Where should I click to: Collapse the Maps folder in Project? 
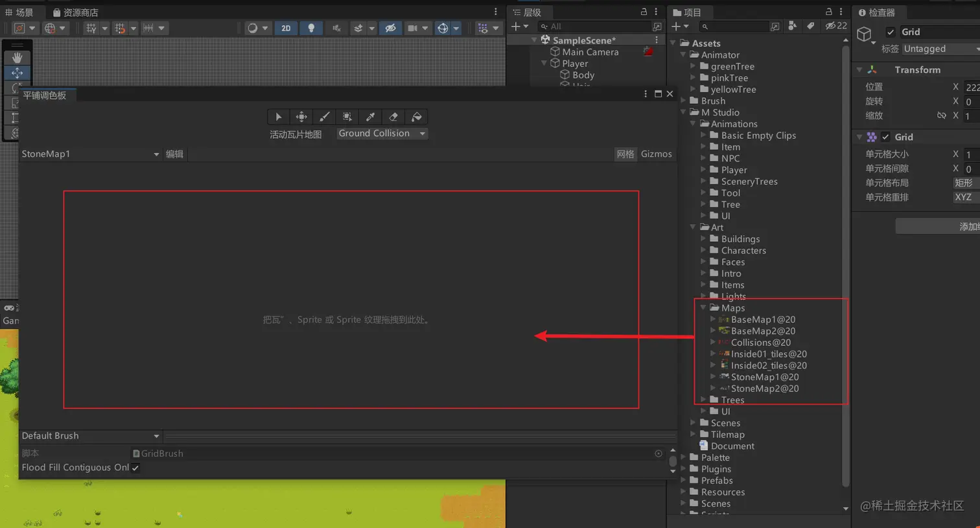703,308
